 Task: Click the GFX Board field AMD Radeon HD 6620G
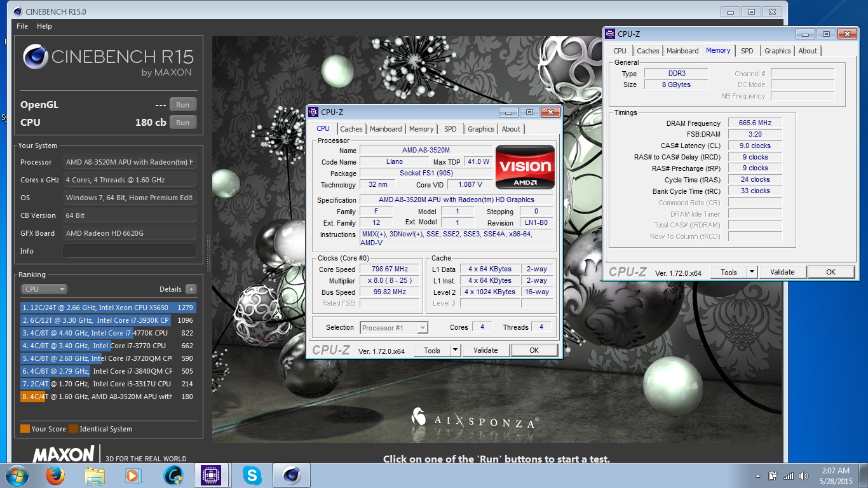[130, 233]
